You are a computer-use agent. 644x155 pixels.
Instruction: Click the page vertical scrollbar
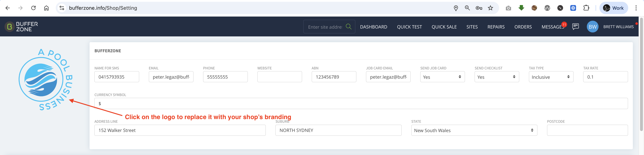[641, 74]
